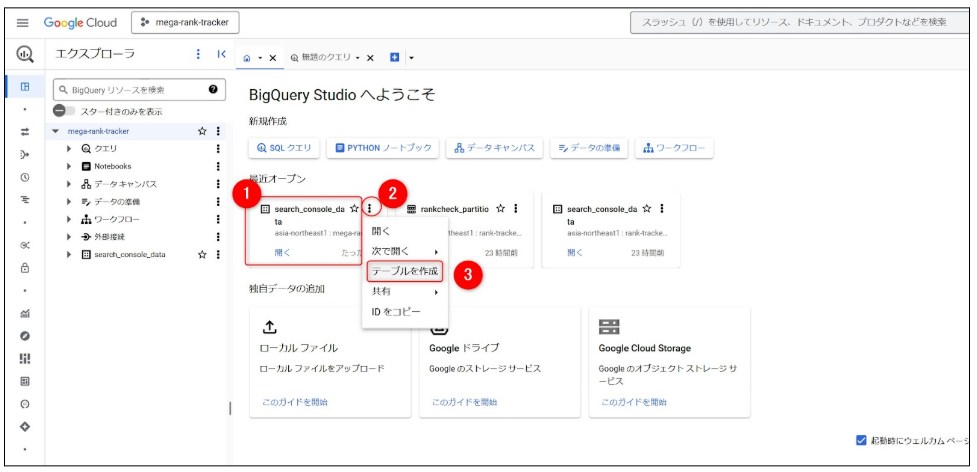
Task: Select テーブルを作成 from context menu
Action: (x=404, y=271)
